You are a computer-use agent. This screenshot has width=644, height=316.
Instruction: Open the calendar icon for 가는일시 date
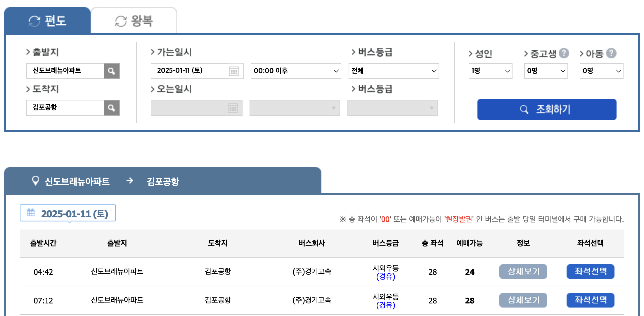234,71
